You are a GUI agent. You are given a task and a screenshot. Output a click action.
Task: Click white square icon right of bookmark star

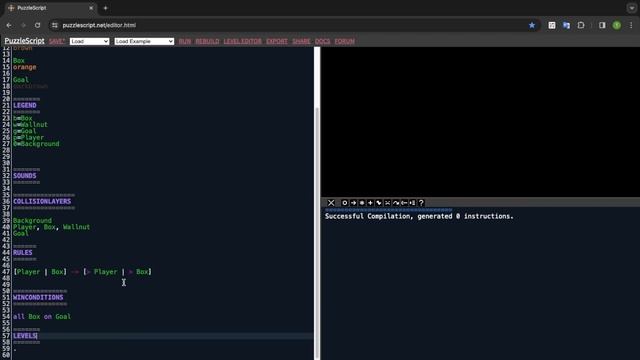tap(552, 25)
